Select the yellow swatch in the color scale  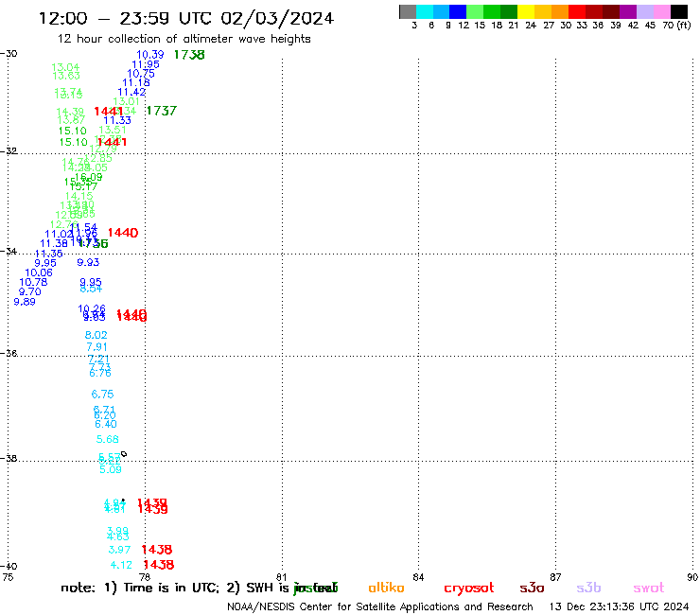pyautogui.click(x=526, y=11)
